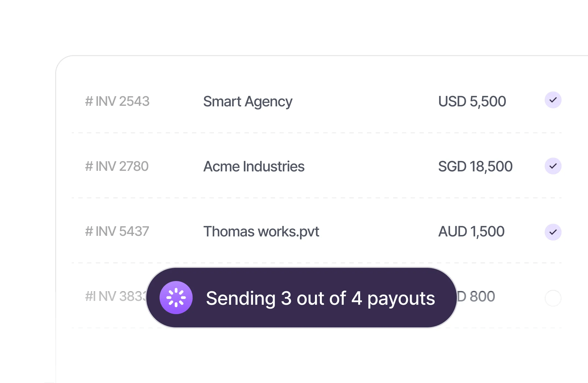Open invoice # INV 5437

tap(117, 231)
